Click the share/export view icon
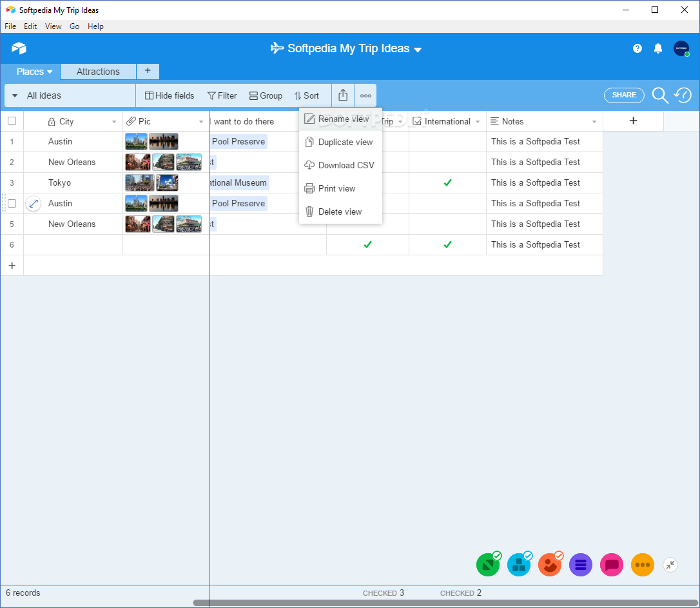700x608 pixels. point(342,95)
